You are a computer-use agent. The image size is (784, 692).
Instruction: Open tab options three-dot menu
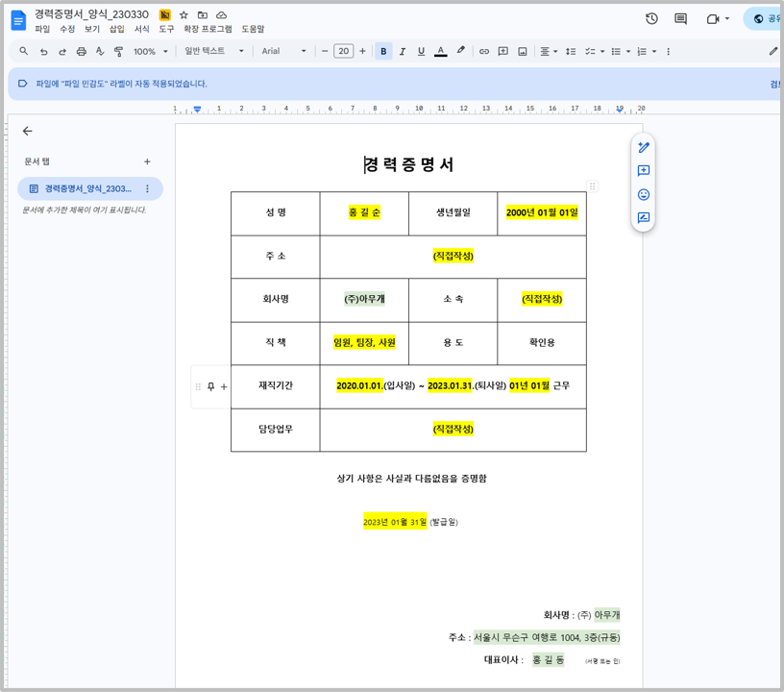[147, 188]
